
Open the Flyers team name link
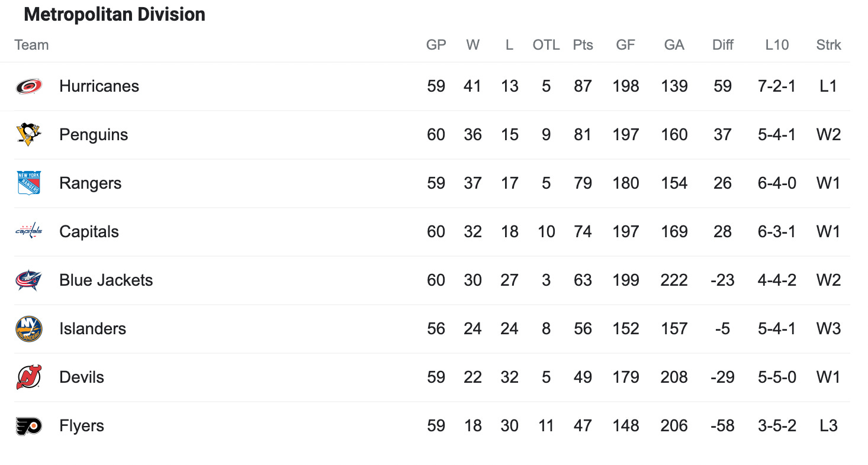(82, 426)
